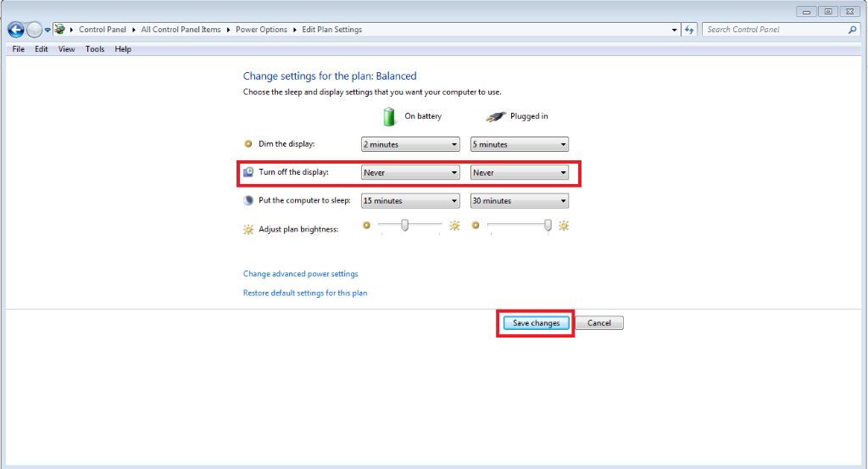Go to All Control Panel Items breadcrumb
The height and width of the screenshot is (469, 868).
pyautogui.click(x=181, y=30)
